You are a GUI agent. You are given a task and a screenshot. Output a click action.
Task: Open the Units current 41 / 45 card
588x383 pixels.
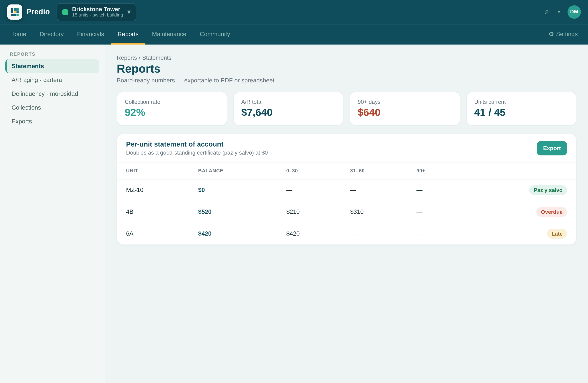(x=521, y=109)
